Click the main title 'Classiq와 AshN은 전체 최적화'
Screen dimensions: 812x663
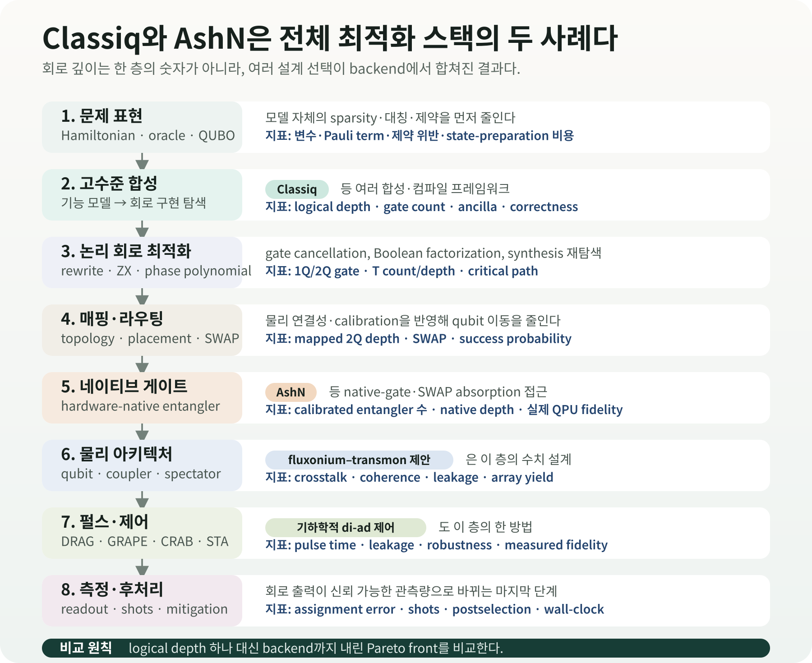(x=330, y=38)
